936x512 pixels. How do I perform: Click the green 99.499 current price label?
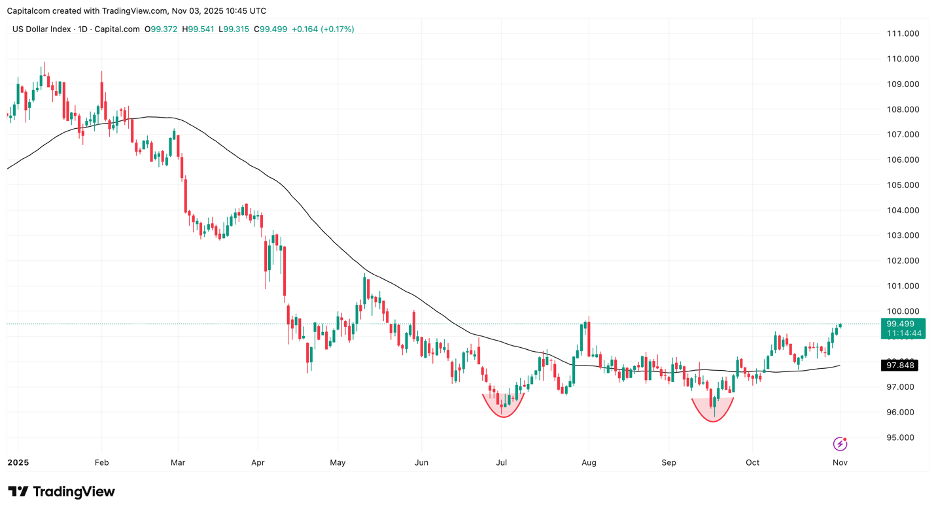(x=903, y=324)
